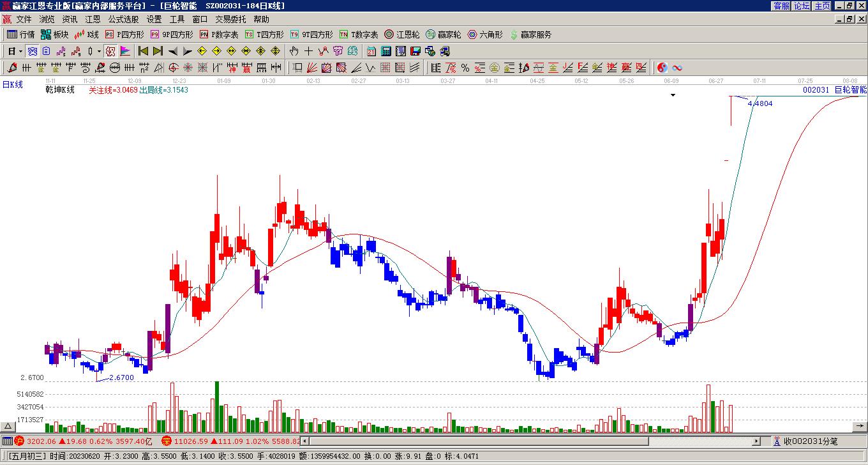Viewport: 868px width, 465px height.
Task: Expand the 日 period dropdown arrow
Action: point(21,51)
